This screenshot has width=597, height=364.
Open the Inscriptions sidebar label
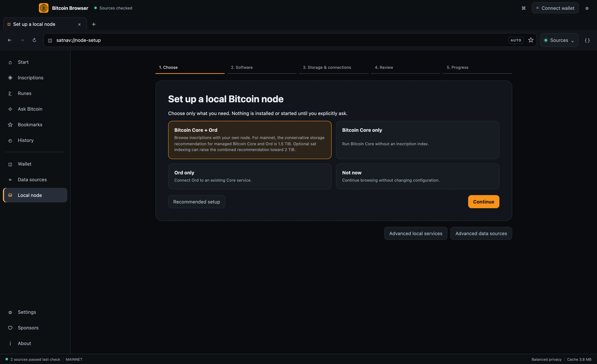tap(31, 78)
